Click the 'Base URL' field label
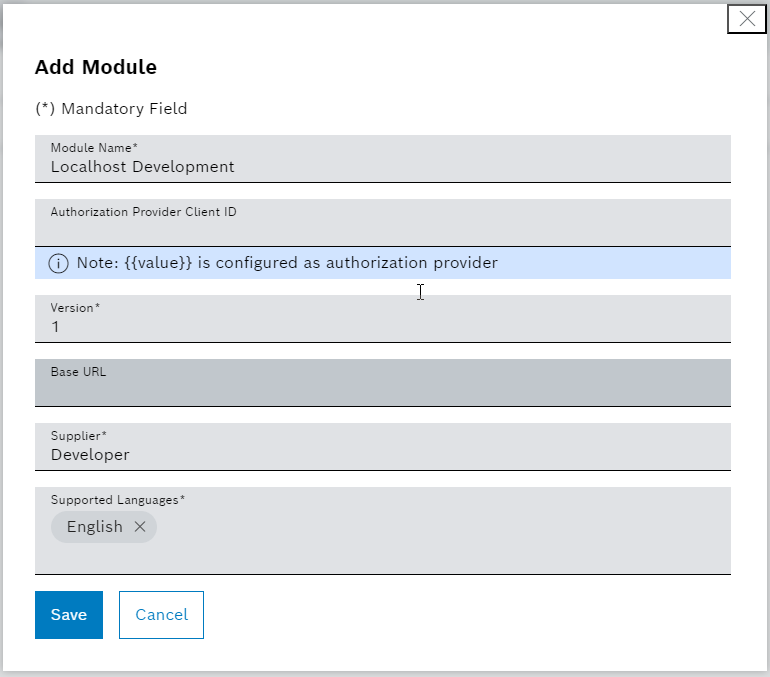Viewport: 770px width, 677px height. tap(78, 372)
